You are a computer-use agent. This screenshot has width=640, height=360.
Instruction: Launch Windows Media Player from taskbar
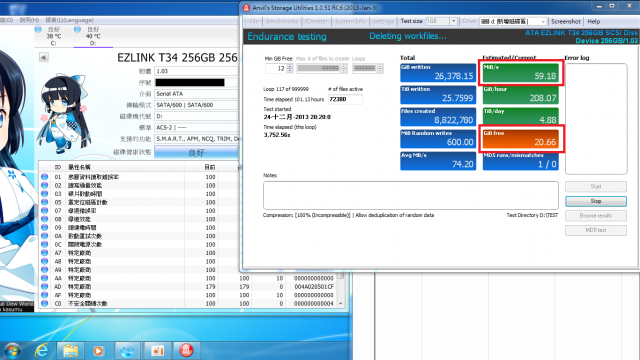point(98,351)
